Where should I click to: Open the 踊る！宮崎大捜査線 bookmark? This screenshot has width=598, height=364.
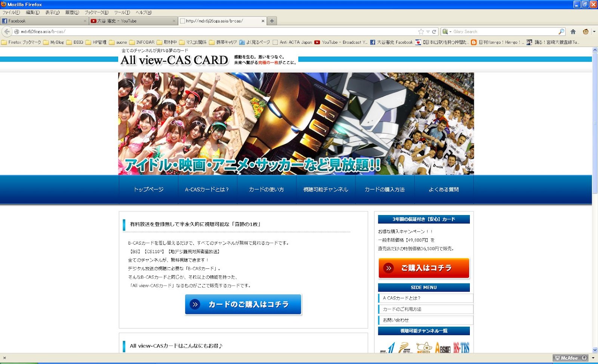click(x=553, y=42)
